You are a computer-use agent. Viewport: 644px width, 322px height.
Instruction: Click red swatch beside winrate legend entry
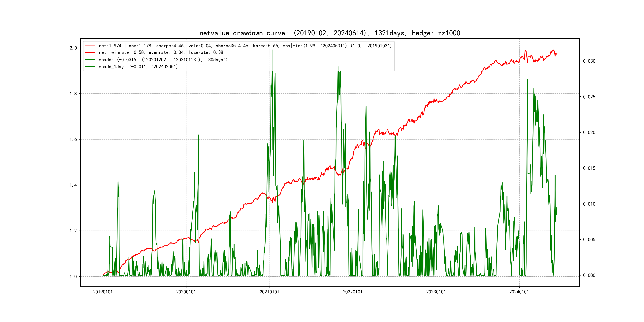[90, 52]
